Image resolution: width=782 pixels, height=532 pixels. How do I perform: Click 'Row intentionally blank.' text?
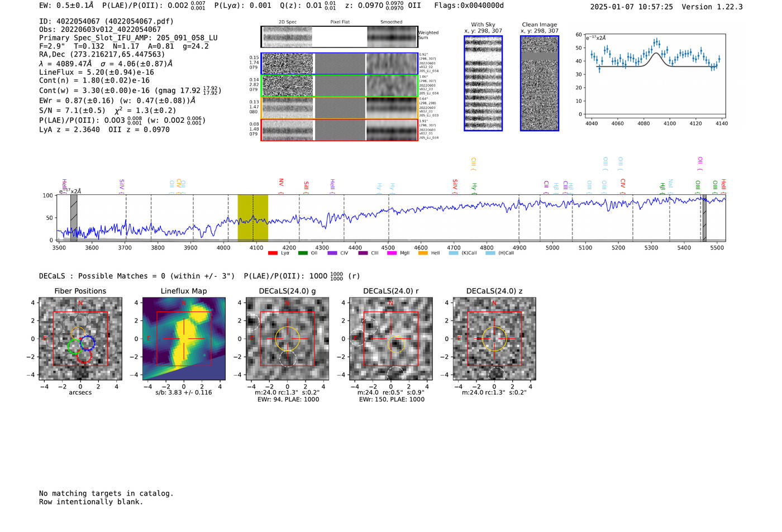(x=91, y=502)
